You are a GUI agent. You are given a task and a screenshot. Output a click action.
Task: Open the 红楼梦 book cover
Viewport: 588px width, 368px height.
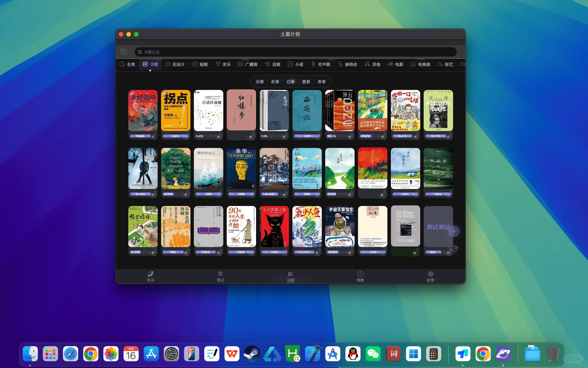[x=241, y=110]
